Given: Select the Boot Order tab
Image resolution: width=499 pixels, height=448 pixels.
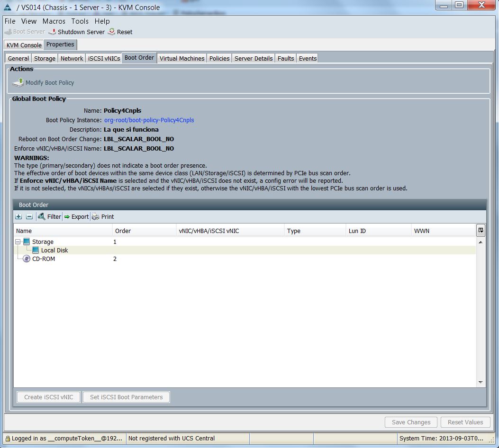Looking at the screenshot, I should click(x=139, y=58).
